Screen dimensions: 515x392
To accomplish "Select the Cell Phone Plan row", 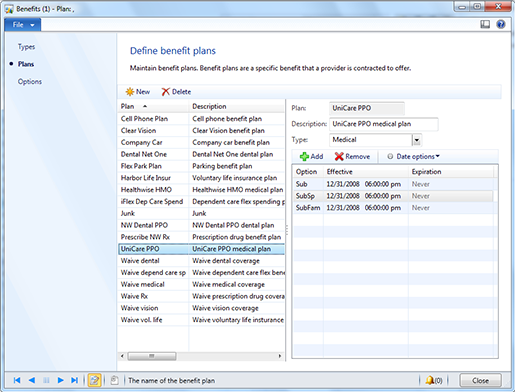I will [201, 119].
